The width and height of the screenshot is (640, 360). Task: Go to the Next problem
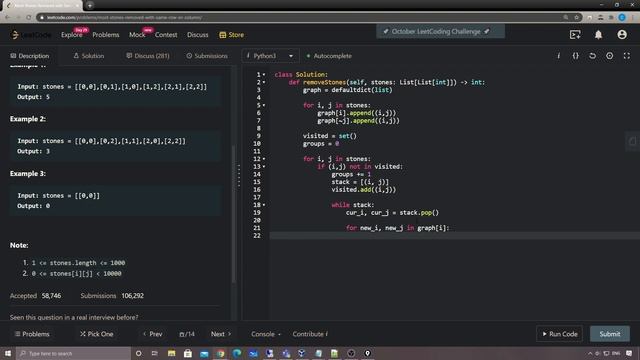[x=221, y=334]
